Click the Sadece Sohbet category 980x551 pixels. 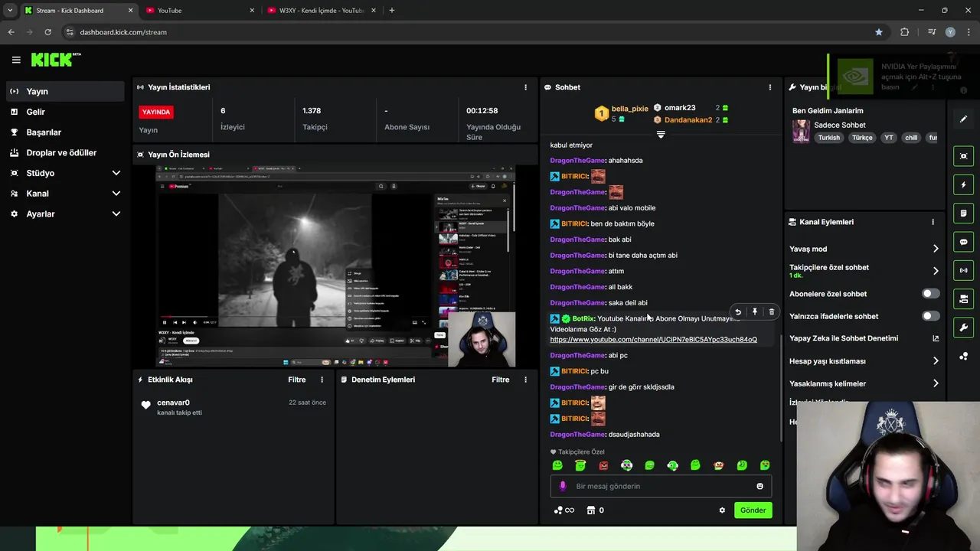tap(840, 125)
